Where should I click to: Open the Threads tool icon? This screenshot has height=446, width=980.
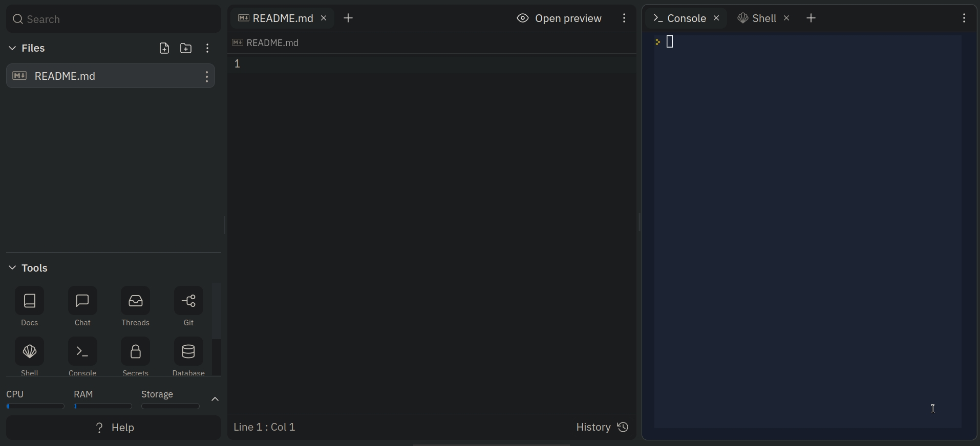(x=136, y=301)
